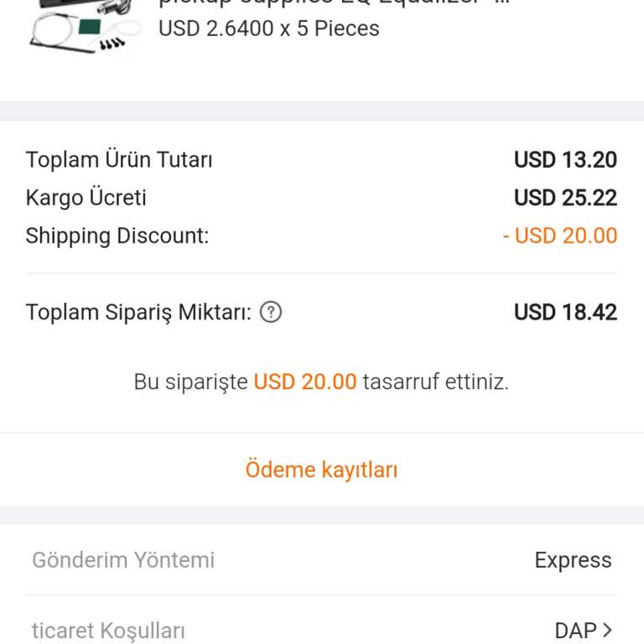
Task: Tap the USD 2.6400 x 5 Pieces line
Action: point(268,29)
